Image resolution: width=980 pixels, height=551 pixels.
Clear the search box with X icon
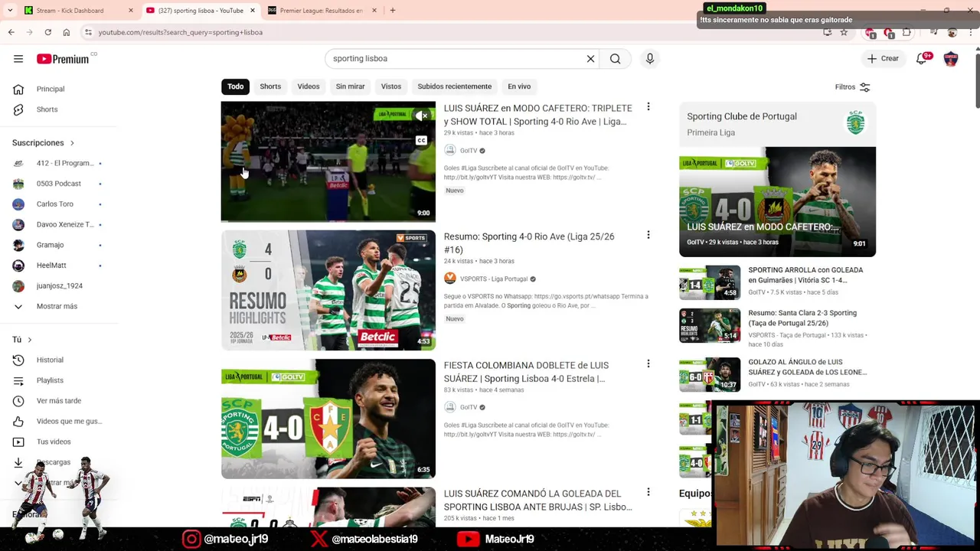(x=590, y=59)
